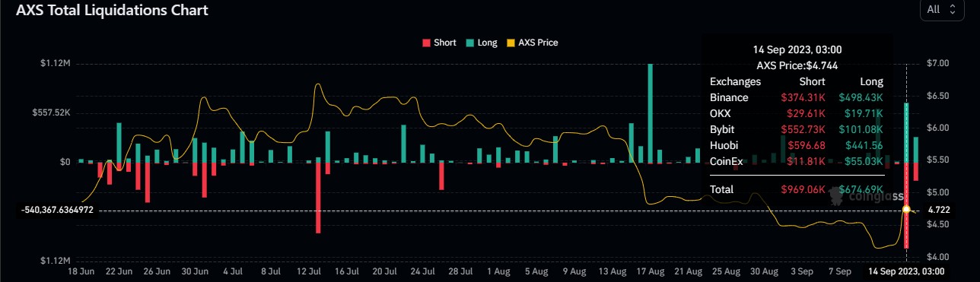Click the Bybit row in tooltip

[x=797, y=128]
